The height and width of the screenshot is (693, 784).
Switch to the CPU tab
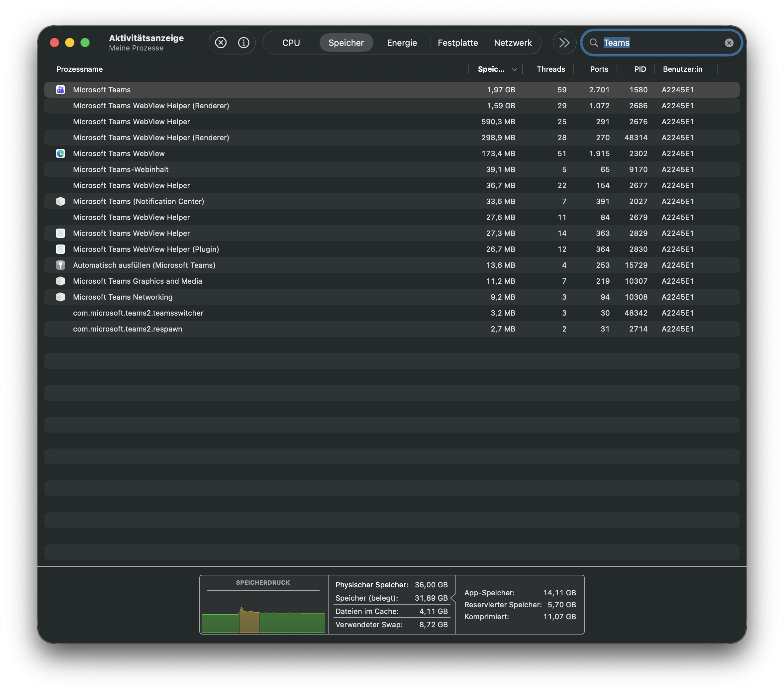(x=291, y=43)
